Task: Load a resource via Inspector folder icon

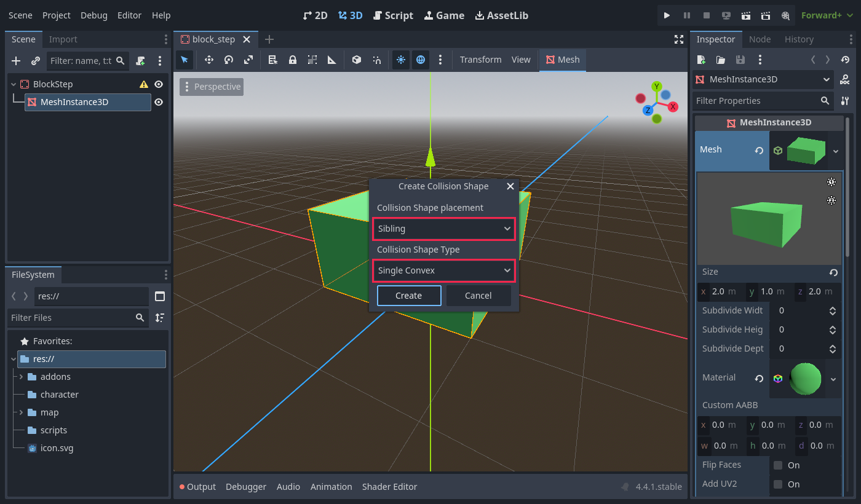Action: coord(721,60)
